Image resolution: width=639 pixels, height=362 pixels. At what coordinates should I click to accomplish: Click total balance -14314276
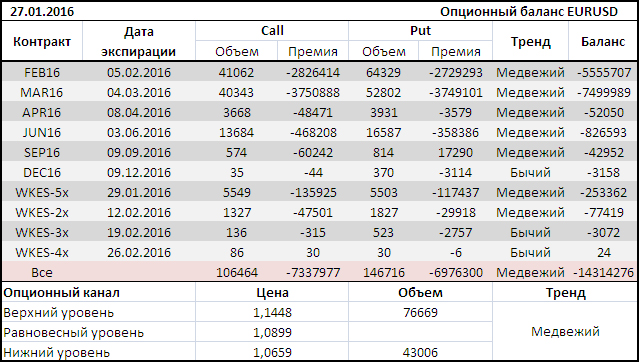[603, 272]
